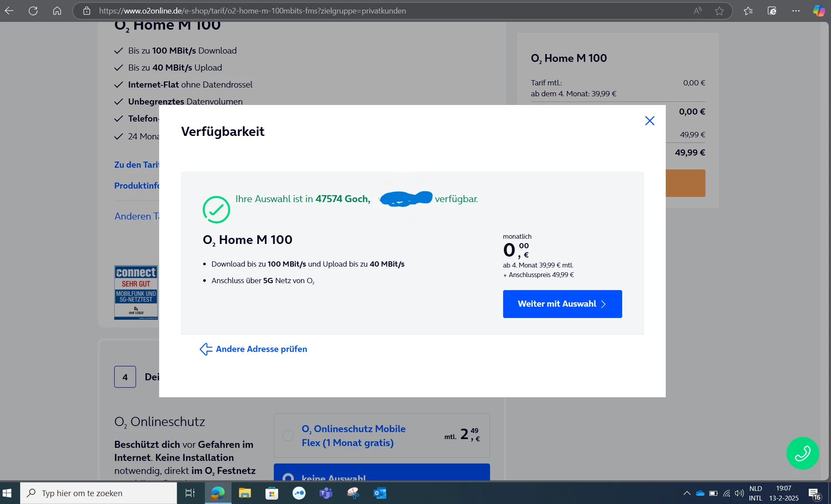Reload the page with the refresh icon
The width and height of the screenshot is (831, 504).
point(33,11)
